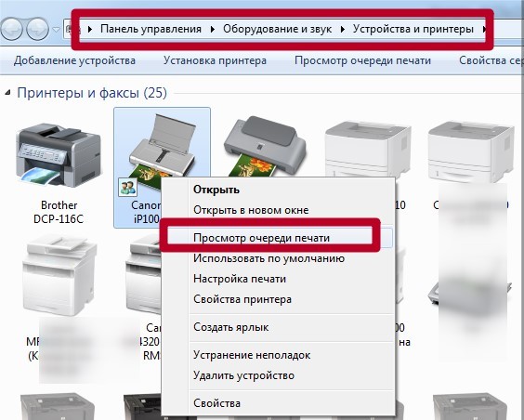Image resolution: width=524 pixels, height=420 pixels.
Task: Expand the arrow after Оборудование и звук
Action: click(x=343, y=30)
